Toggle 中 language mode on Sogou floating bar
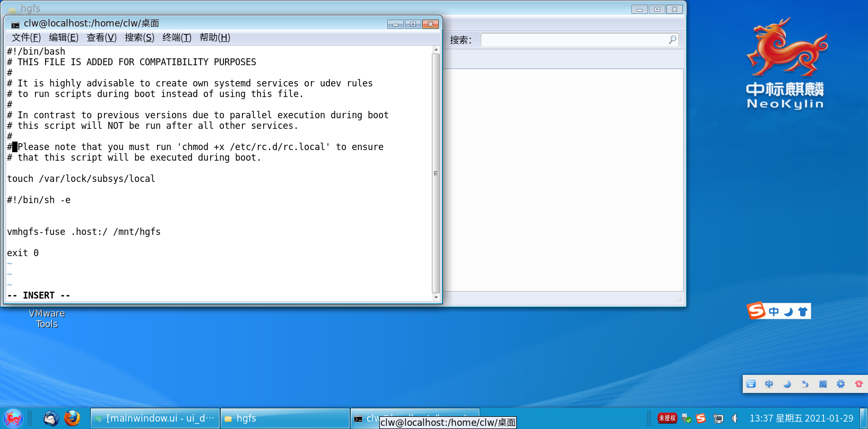The image size is (868, 429). (x=774, y=312)
